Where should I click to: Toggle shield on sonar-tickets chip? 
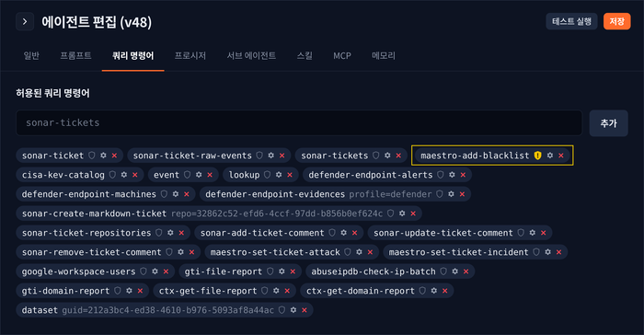click(x=375, y=156)
